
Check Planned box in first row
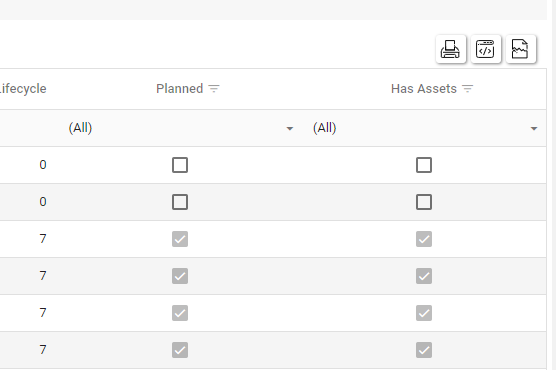pos(180,165)
